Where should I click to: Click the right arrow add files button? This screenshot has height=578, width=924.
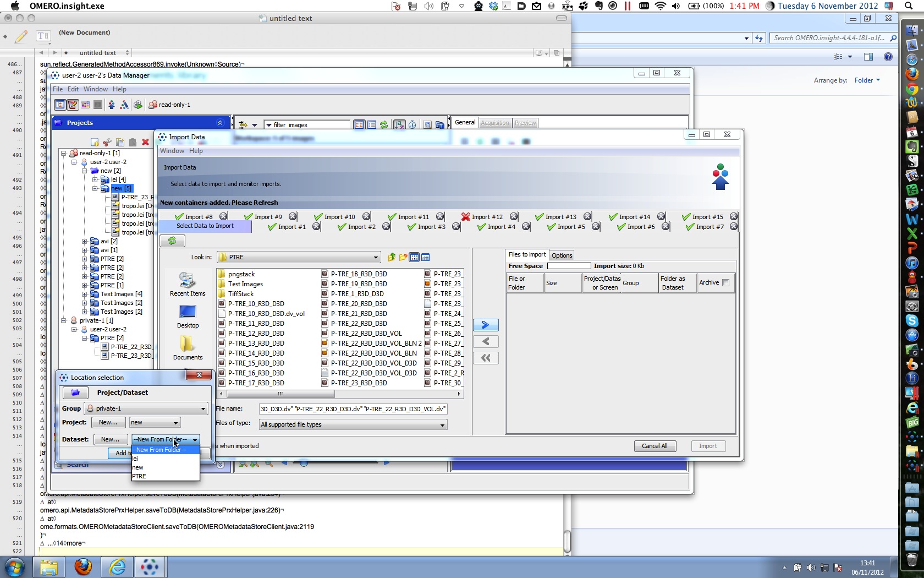[x=486, y=325]
